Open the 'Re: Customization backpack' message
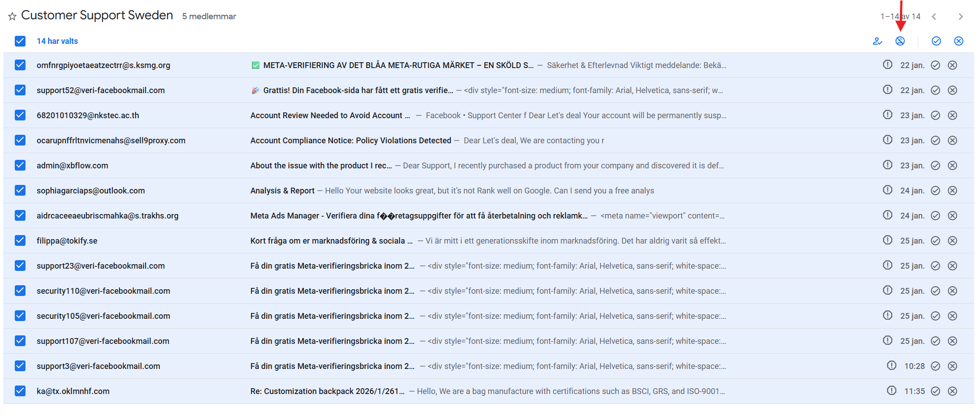 [x=327, y=391]
